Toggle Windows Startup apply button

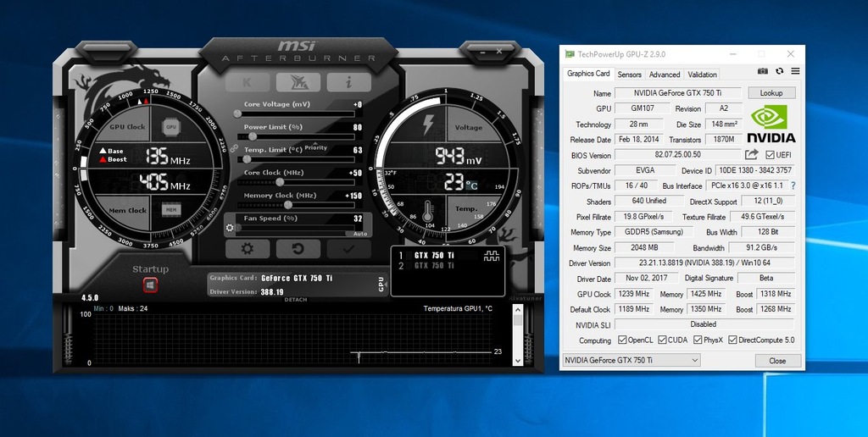coord(150,285)
